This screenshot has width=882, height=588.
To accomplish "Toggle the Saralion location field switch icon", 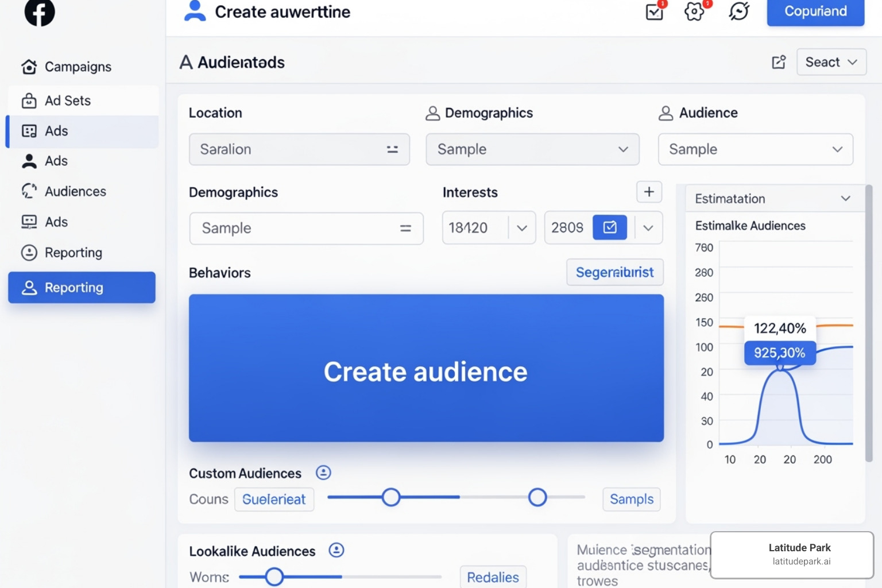I will tap(392, 149).
